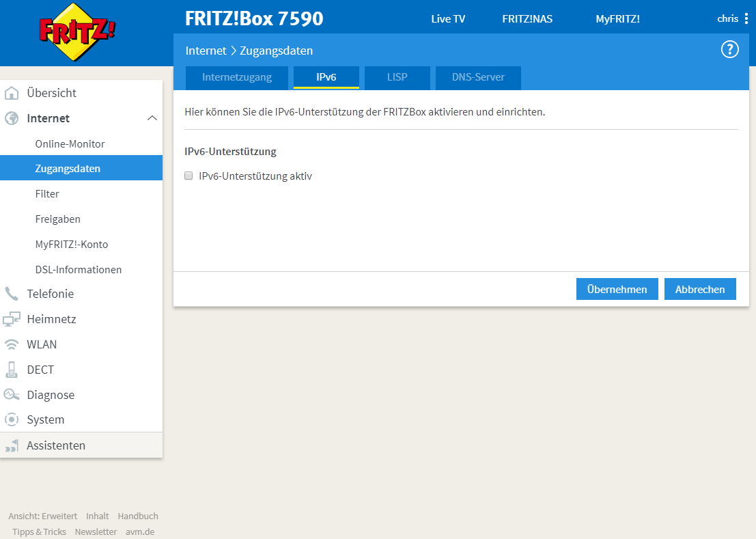Viewport: 756px width, 539px height.
Task: Click the Assistenten stairs icon
Action: (12, 445)
